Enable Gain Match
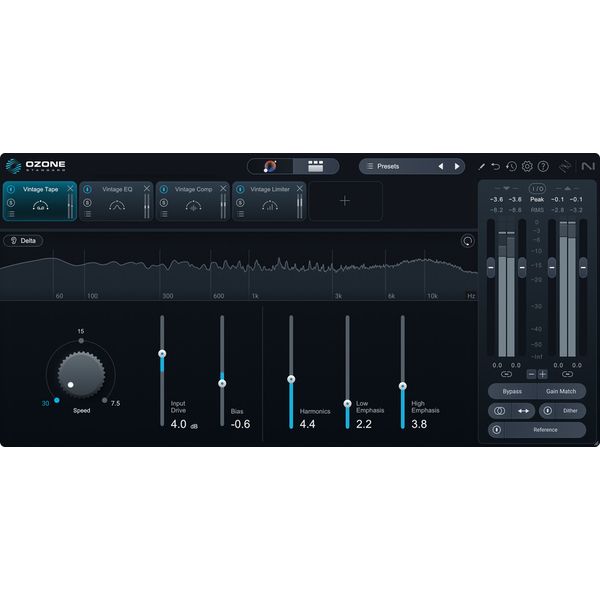Image resolution: width=600 pixels, height=600 pixels. click(561, 391)
